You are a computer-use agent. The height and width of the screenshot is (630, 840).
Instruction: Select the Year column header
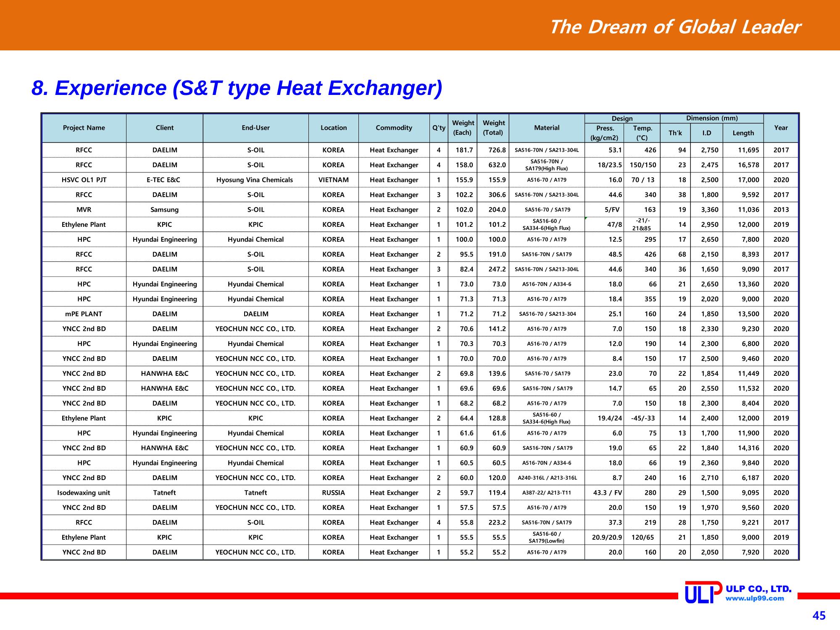(x=781, y=128)
